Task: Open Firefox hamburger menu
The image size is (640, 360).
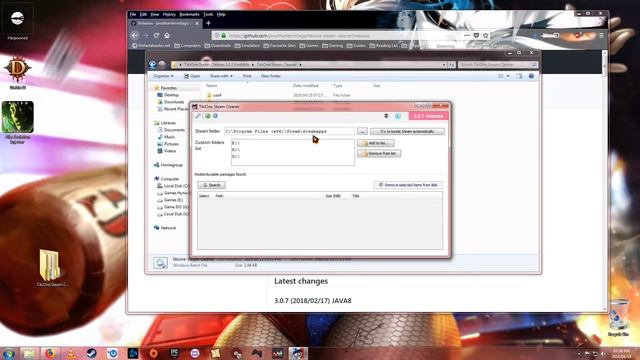Action: (x=601, y=36)
